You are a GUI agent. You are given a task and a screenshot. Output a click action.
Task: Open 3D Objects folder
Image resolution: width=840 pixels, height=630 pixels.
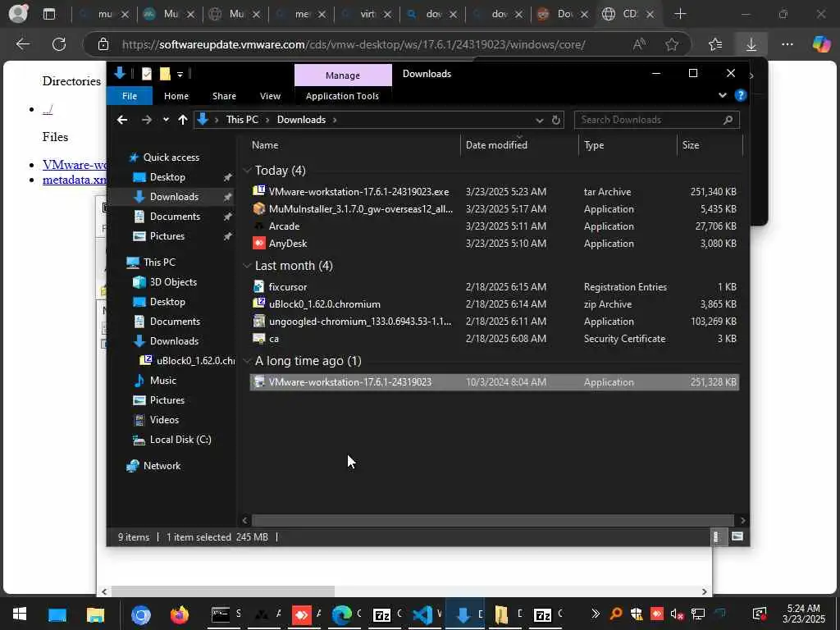(x=172, y=282)
